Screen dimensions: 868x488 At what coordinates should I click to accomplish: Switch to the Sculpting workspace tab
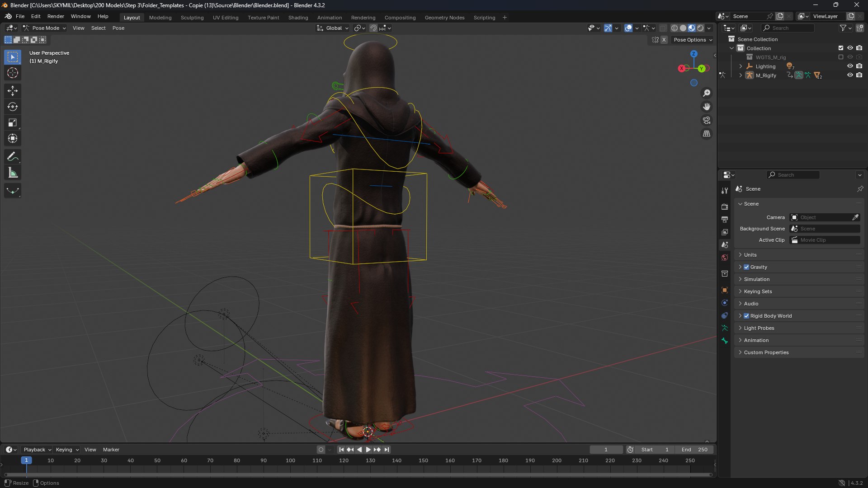192,18
